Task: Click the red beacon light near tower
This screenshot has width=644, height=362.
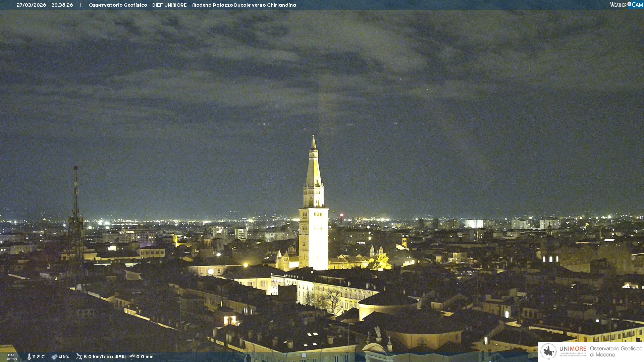Action: click(341, 215)
